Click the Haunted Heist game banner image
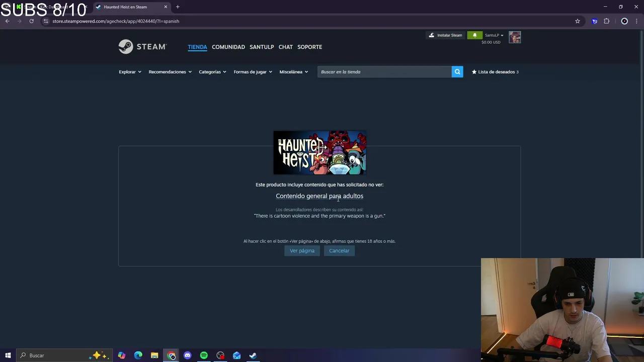 click(319, 153)
